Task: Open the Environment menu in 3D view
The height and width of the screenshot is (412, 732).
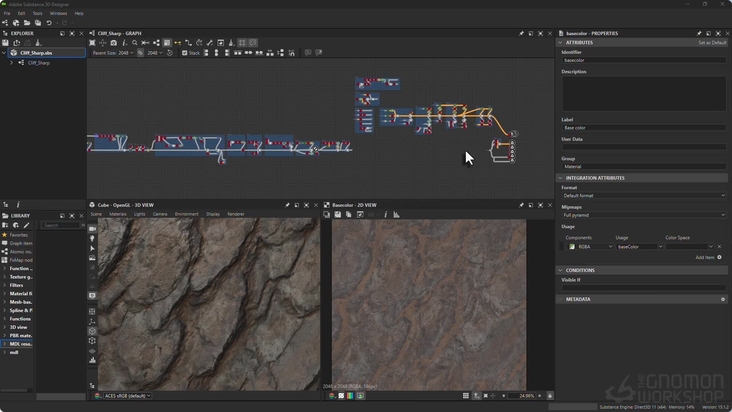Action: point(186,214)
